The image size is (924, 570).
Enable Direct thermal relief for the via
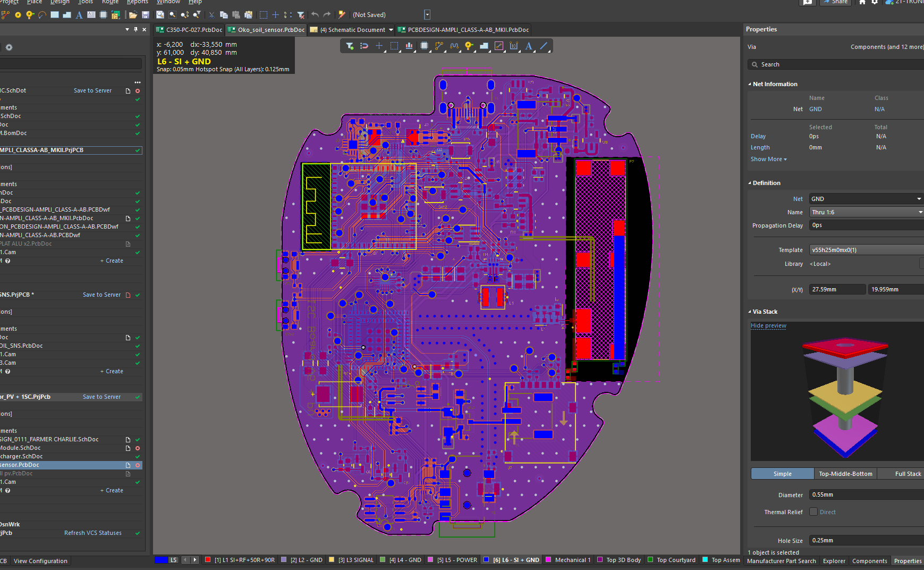[813, 512]
